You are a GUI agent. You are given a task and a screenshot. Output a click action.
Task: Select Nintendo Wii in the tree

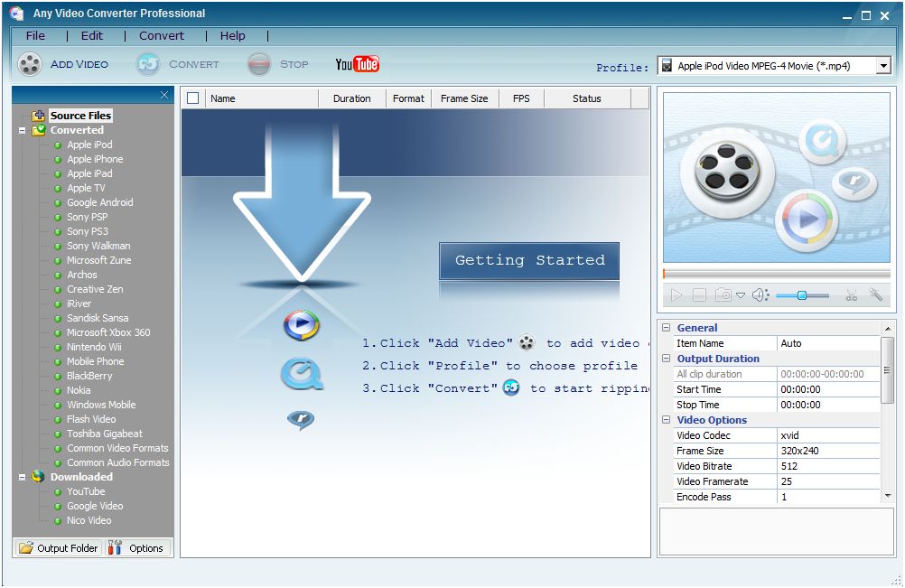click(x=94, y=347)
